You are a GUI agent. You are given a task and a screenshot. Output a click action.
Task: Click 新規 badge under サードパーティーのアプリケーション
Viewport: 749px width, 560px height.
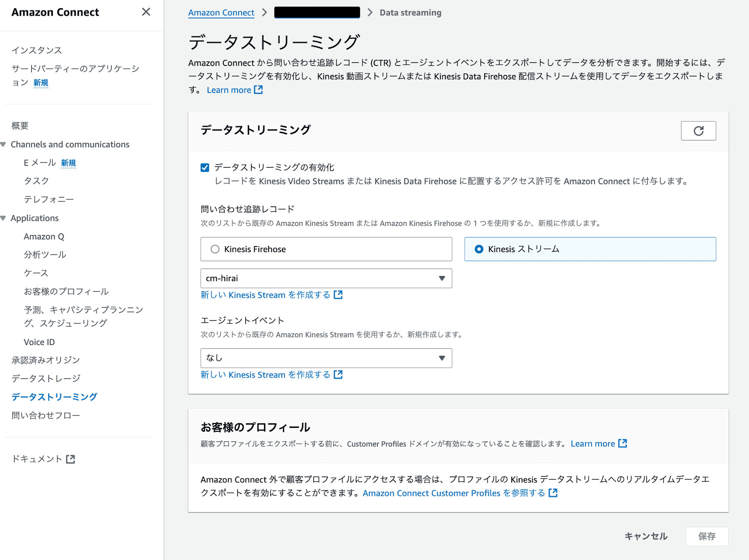pyautogui.click(x=41, y=83)
